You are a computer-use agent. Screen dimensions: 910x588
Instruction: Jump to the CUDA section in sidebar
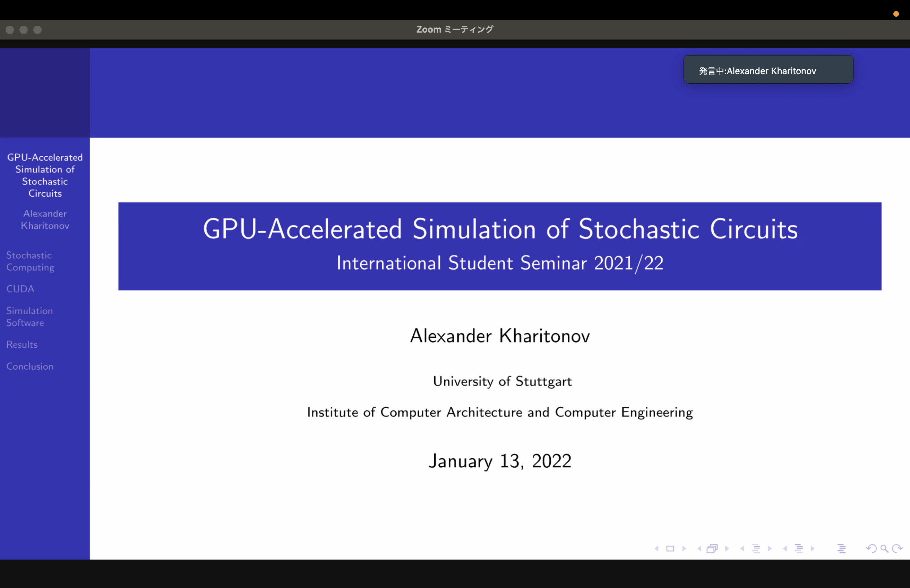20,289
